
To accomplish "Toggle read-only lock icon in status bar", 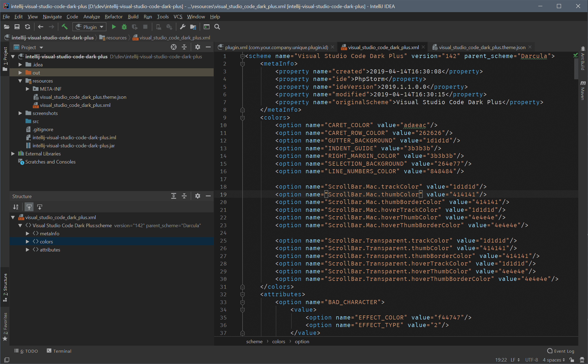I will [572, 360].
